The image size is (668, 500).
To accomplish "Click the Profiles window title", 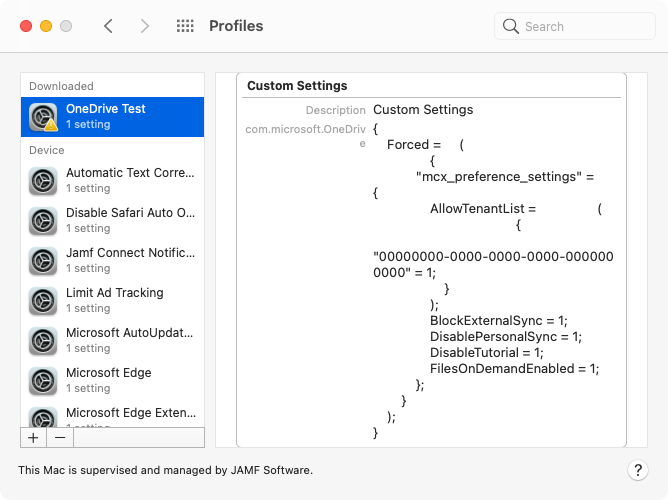I will point(236,26).
